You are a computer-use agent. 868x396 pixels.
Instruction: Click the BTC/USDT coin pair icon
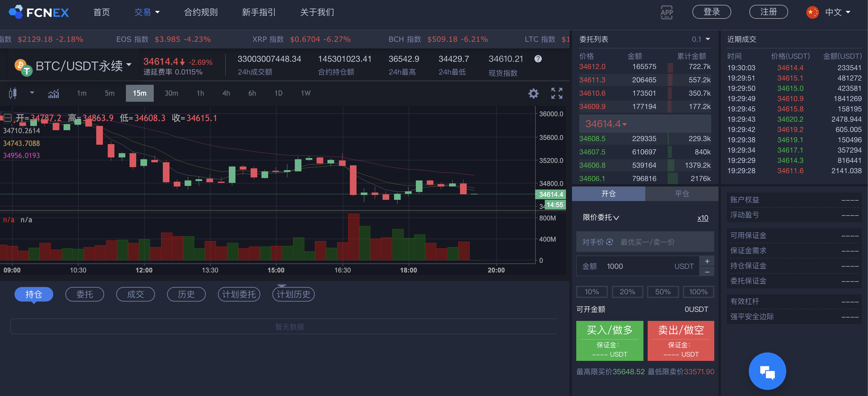point(23,68)
